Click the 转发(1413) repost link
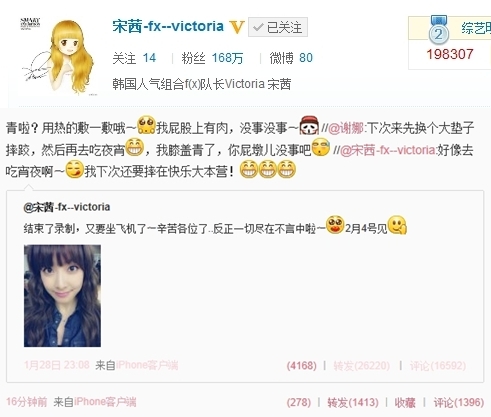491x417 pixels. [353, 403]
